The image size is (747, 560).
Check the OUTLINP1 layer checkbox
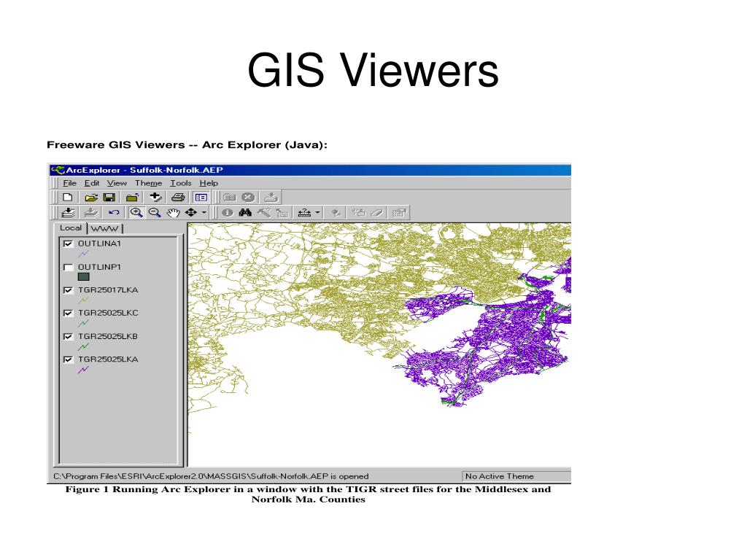click(68, 267)
